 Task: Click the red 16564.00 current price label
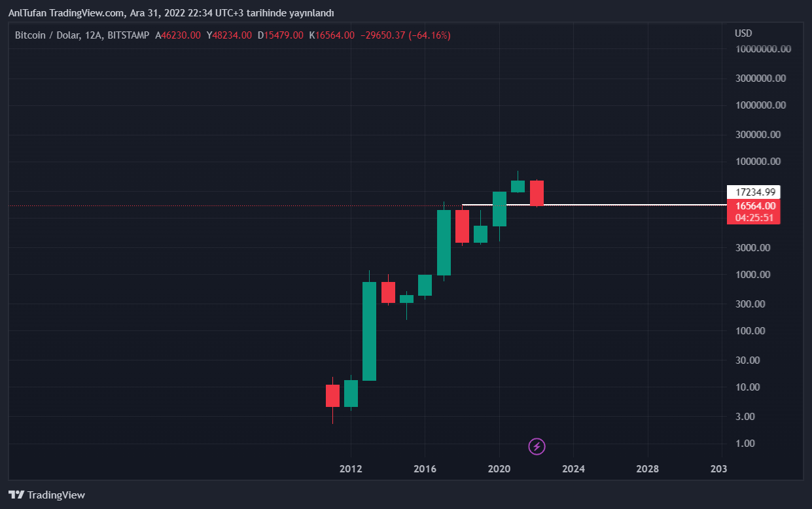[753, 206]
